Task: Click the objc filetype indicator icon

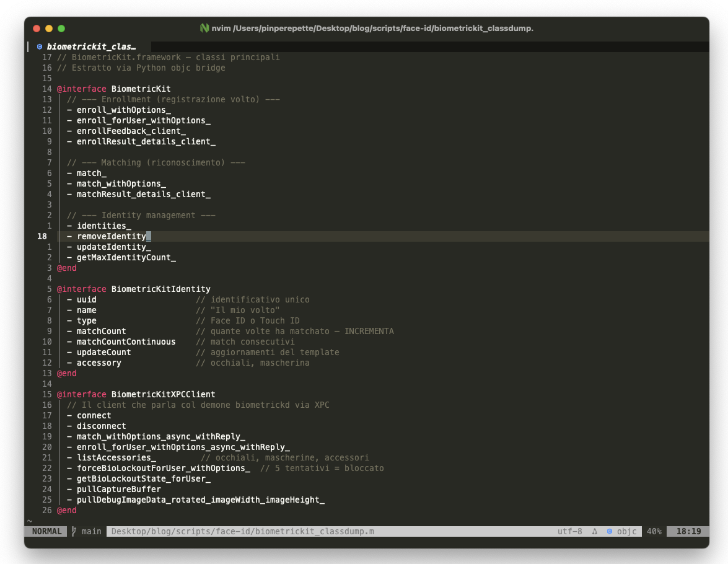Action: (610, 531)
